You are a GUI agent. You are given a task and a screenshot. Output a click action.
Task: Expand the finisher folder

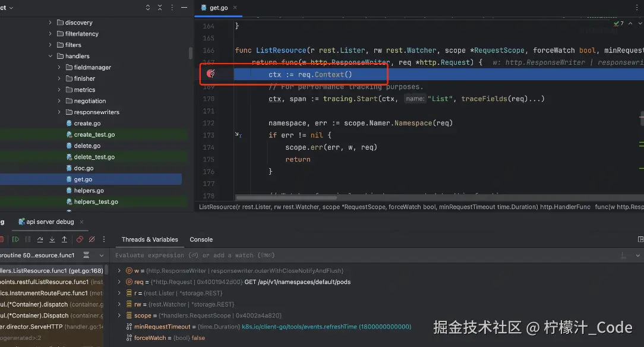click(59, 78)
